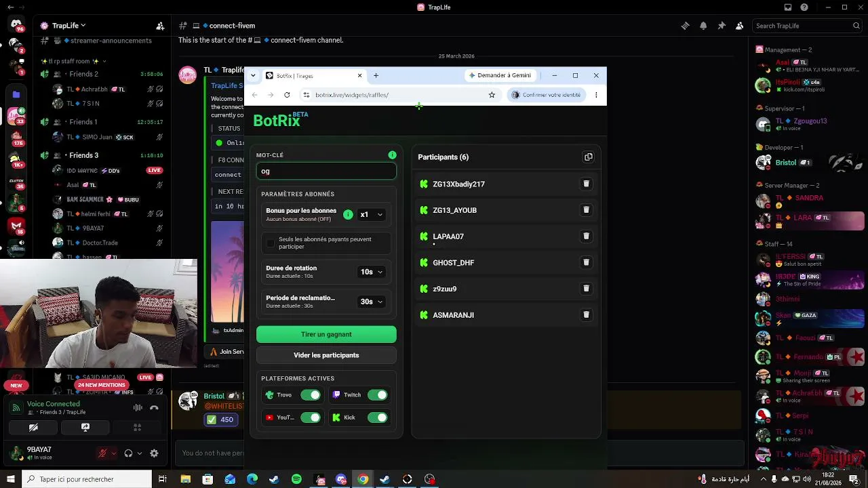Viewport: 868px width, 488px height.
Task: Open the rotation duration 10s dropdown
Action: click(x=372, y=272)
